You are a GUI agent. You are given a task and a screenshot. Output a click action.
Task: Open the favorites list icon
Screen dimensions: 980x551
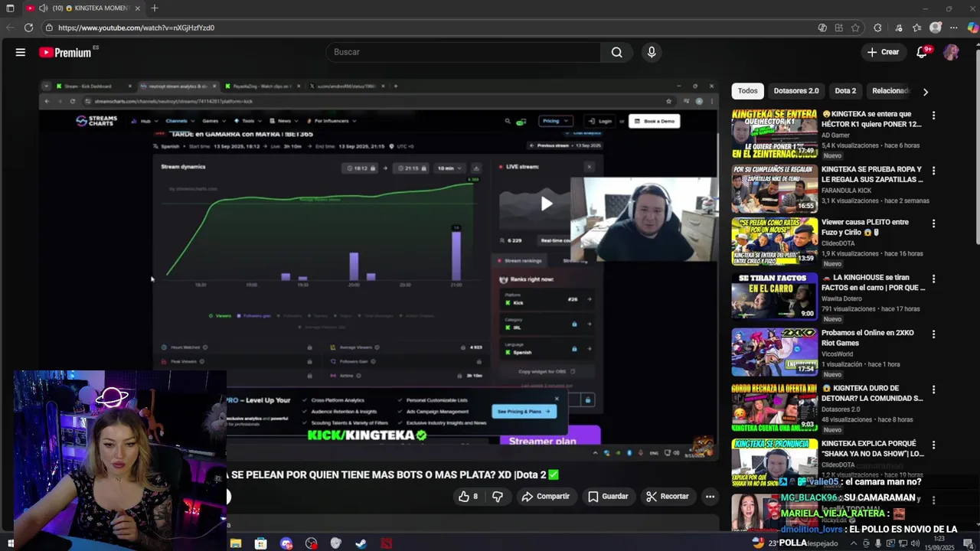pyautogui.click(x=916, y=28)
